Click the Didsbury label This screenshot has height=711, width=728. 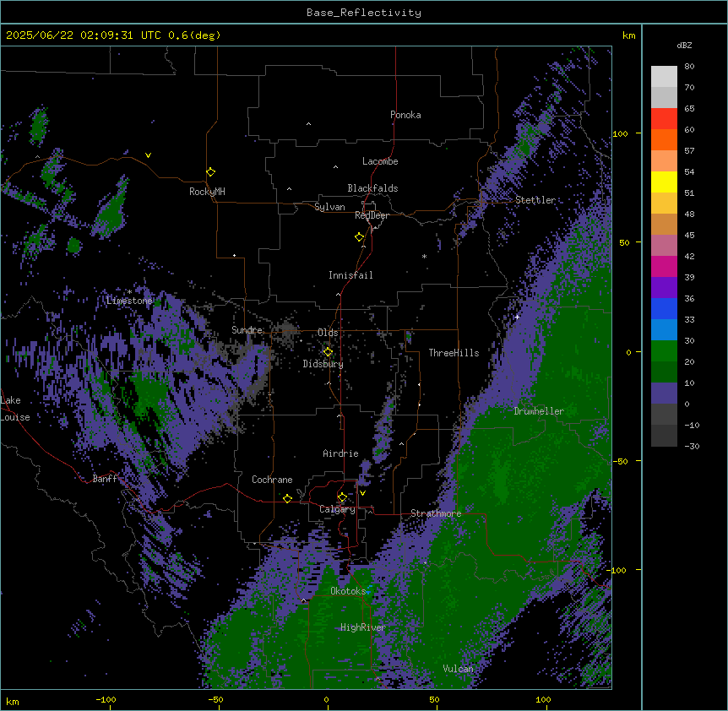pyautogui.click(x=323, y=364)
